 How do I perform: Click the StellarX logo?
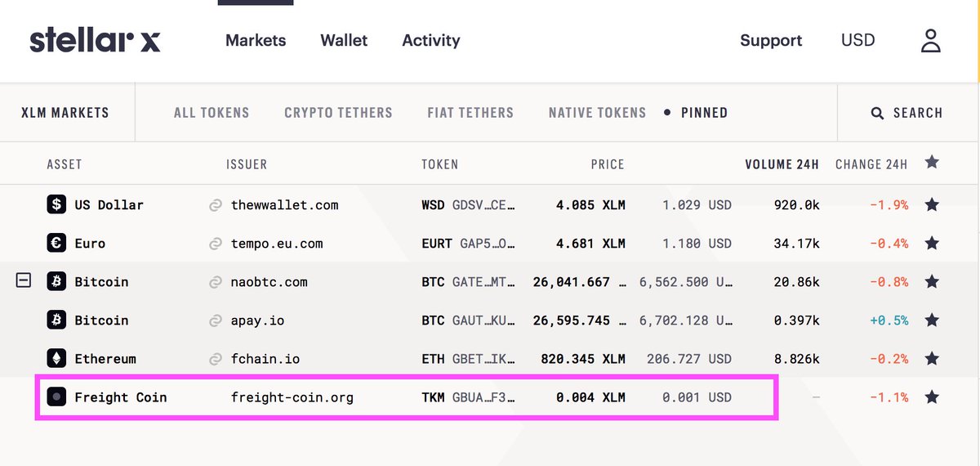point(95,40)
